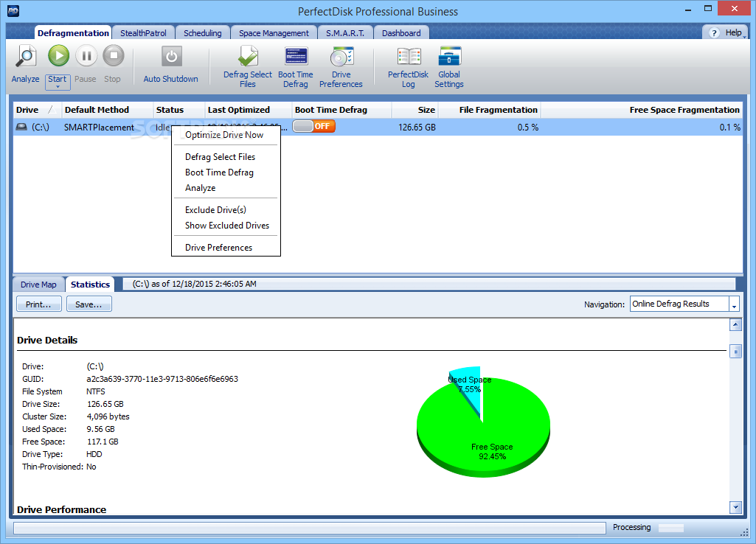This screenshot has width=756, height=544.
Task: Sort by the Status column header
Action: 178,110
